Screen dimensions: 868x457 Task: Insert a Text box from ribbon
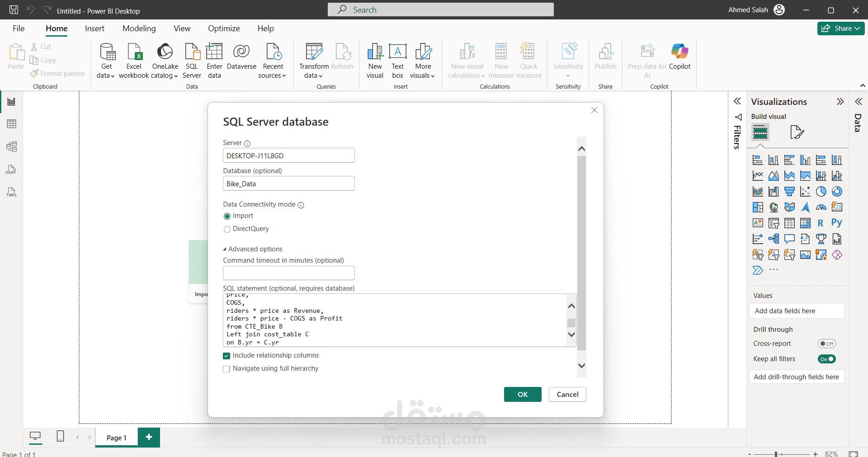pos(398,61)
